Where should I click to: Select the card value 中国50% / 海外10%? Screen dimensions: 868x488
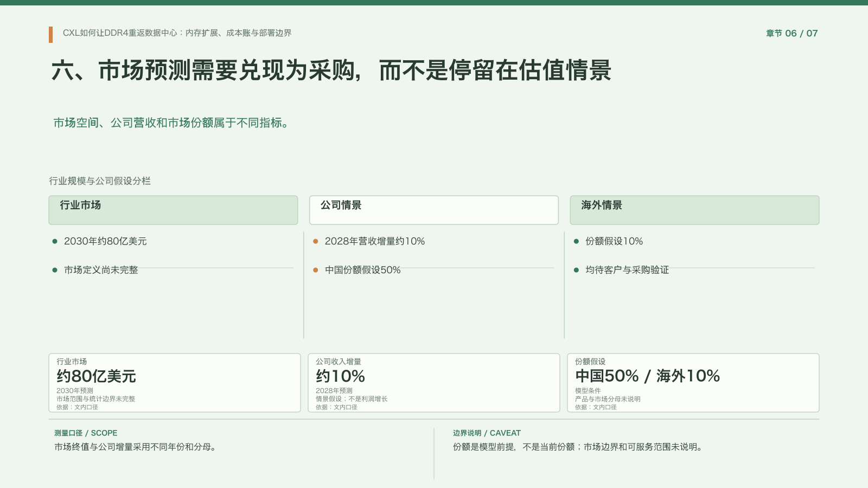[x=647, y=376]
